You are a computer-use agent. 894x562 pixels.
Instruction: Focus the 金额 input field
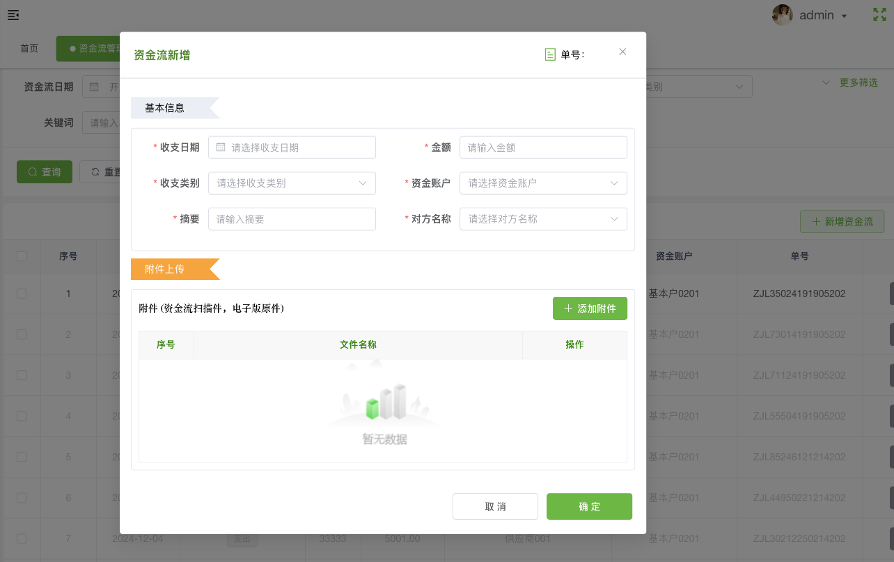543,148
